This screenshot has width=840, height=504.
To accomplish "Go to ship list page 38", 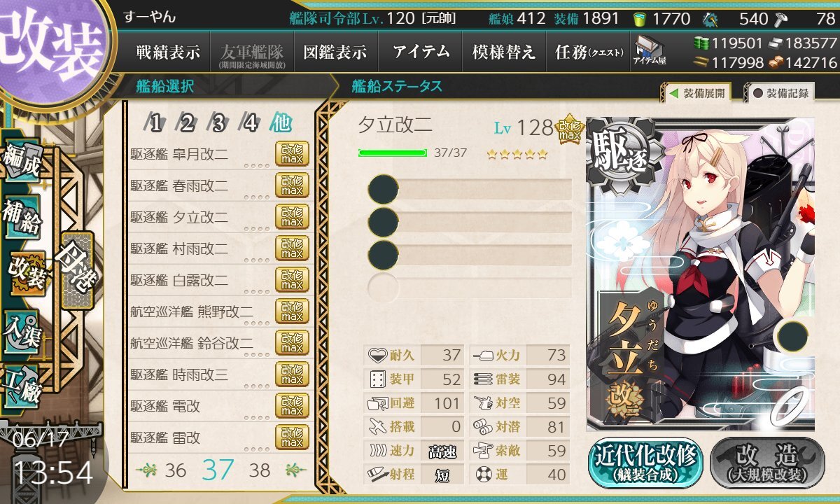I will [x=260, y=470].
